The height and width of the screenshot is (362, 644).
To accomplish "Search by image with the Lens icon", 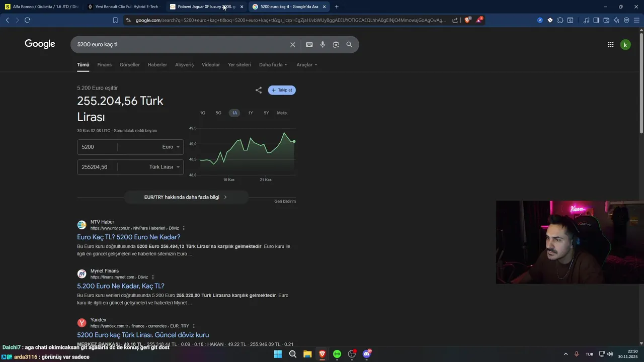I will pos(336,44).
